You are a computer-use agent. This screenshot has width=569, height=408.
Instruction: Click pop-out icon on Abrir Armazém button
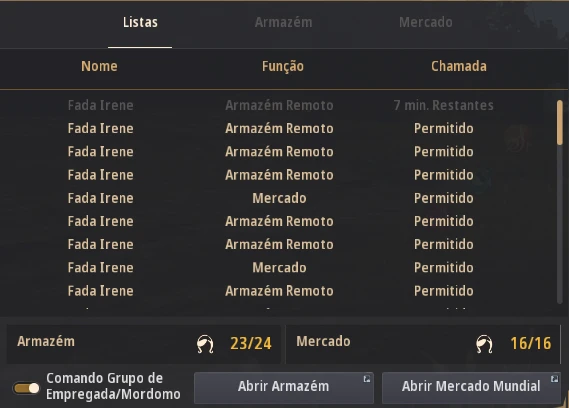[x=367, y=379]
